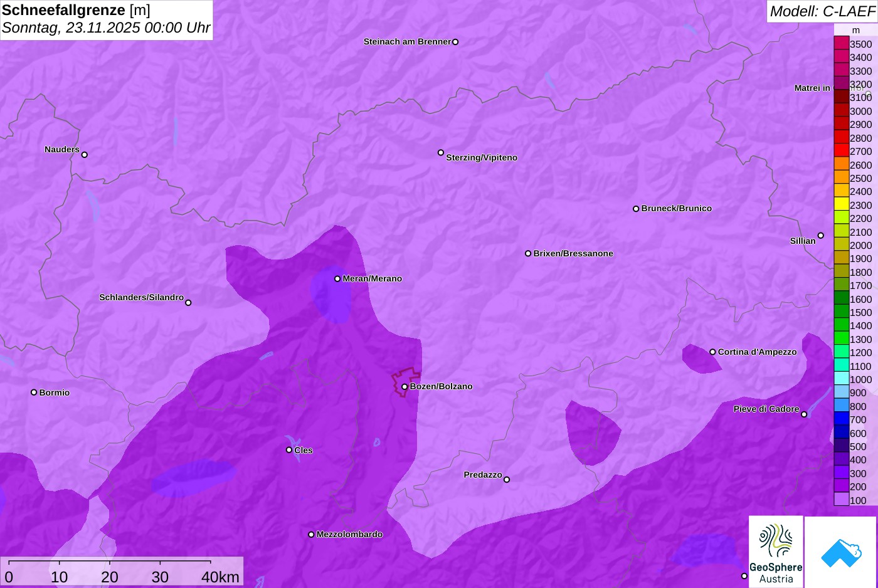Select the Modell: C-LAEF label
The image size is (878, 588).
pos(822,11)
